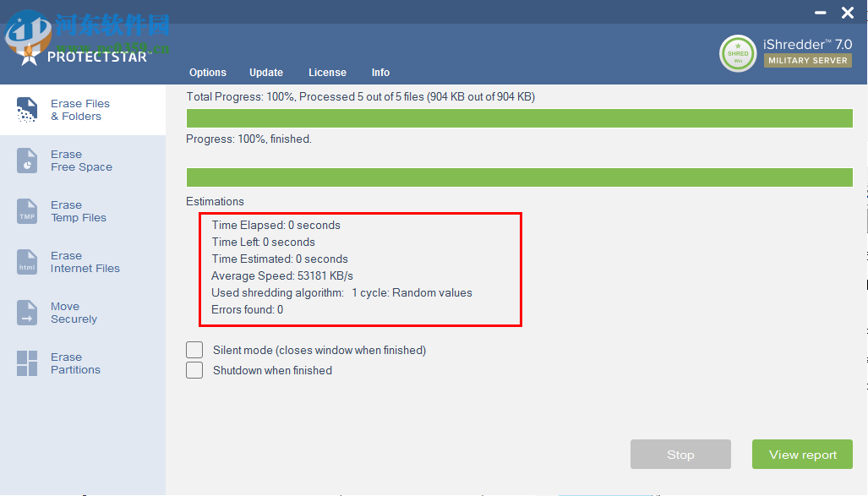Go to Erase Internet Files
This screenshot has height=496, width=868.
[83, 262]
